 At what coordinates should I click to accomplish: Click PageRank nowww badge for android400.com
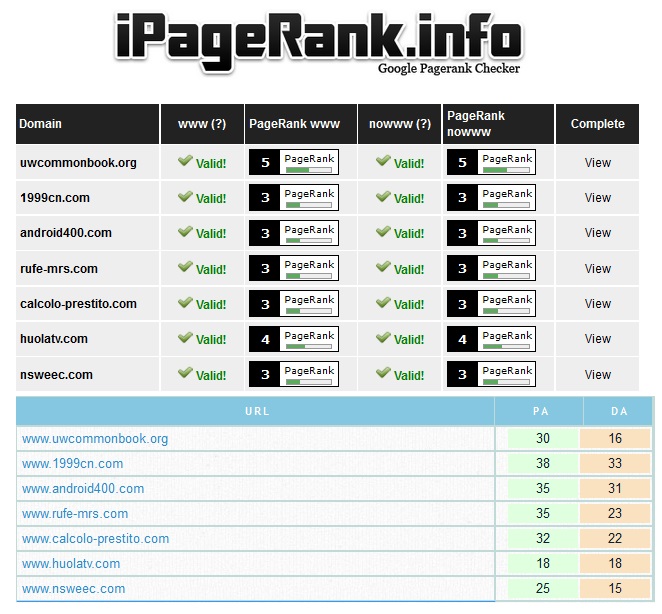[x=491, y=233]
